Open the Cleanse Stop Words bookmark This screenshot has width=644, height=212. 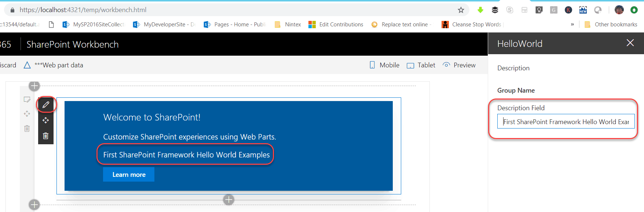[472, 25]
